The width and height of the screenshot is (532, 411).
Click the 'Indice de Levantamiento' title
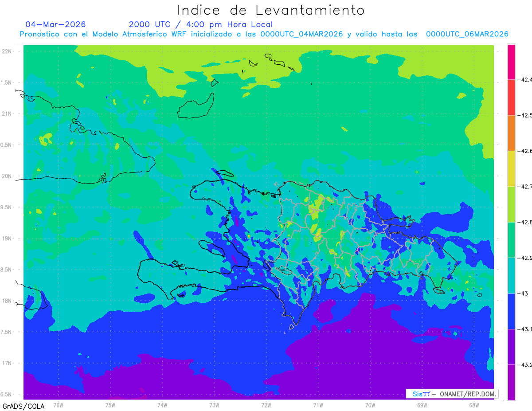click(271, 10)
